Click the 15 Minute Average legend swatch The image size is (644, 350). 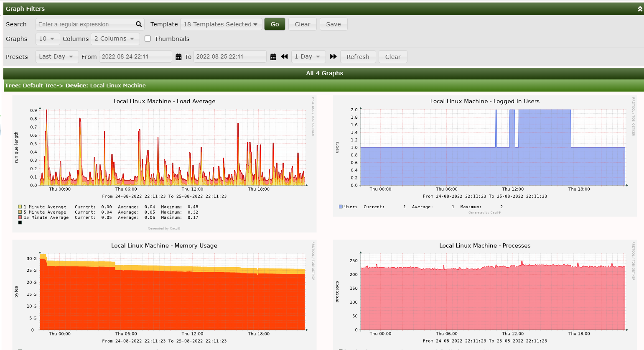[20, 217]
